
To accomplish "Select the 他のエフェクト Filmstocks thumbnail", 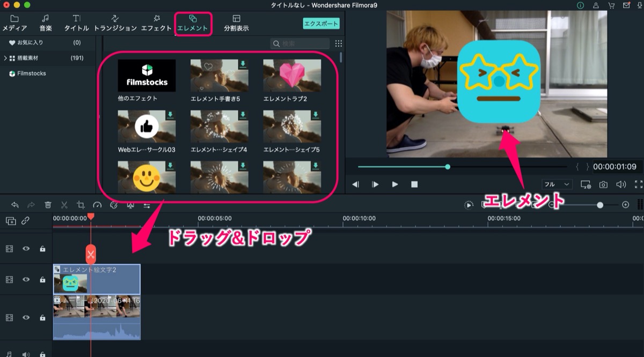I will tap(147, 76).
